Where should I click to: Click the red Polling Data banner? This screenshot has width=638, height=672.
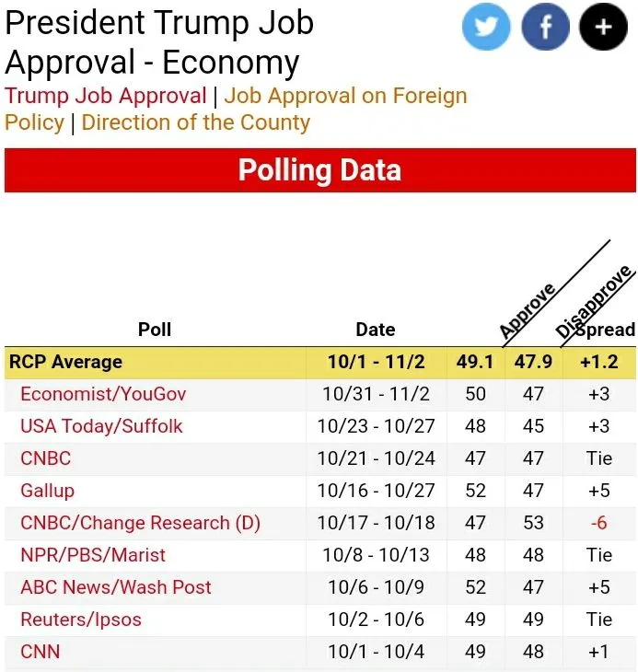(319, 170)
